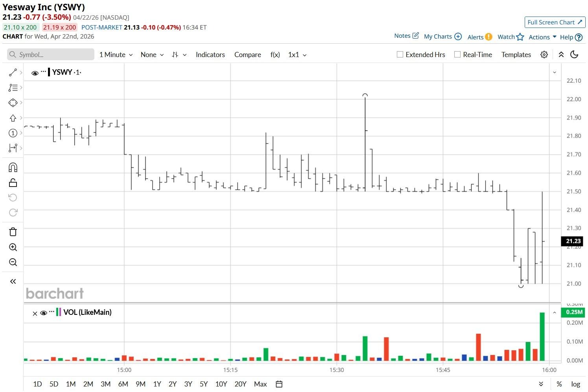The width and height of the screenshot is (588, 392).
Task: Expand the 1x1 grid layout dropdown
Action: coord(297,55)
